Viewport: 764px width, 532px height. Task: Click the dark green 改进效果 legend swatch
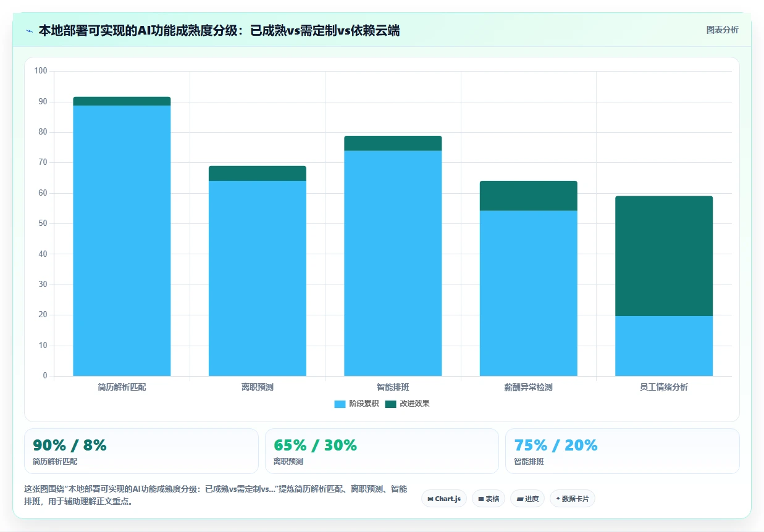coord(390,404)
